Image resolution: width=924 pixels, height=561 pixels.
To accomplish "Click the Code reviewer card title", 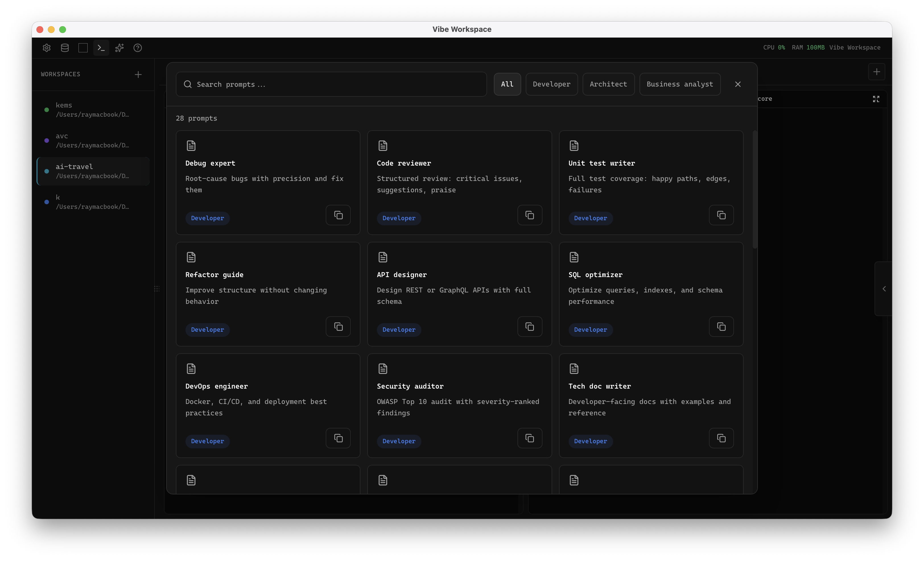I will point(404,163).
